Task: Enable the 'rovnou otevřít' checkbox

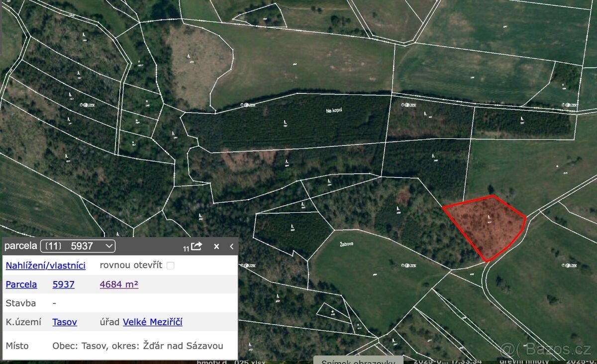Action: pos(170,266)
